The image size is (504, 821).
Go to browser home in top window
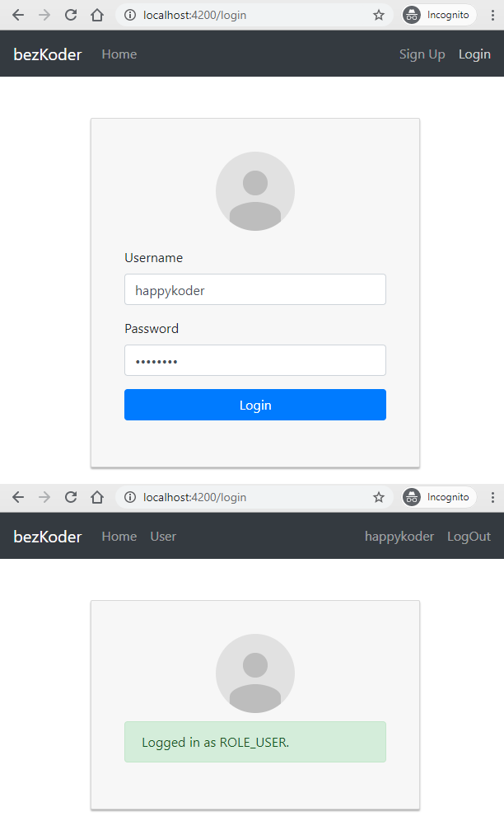click(97, 15)
